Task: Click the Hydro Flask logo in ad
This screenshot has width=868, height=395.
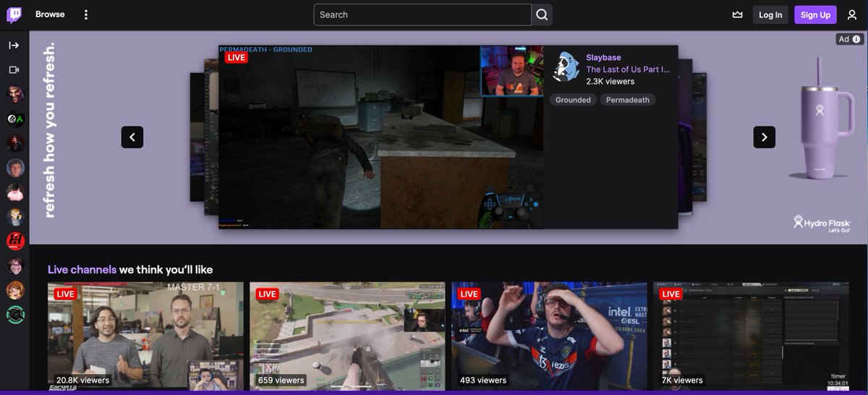Action: [x=822, y=224]
